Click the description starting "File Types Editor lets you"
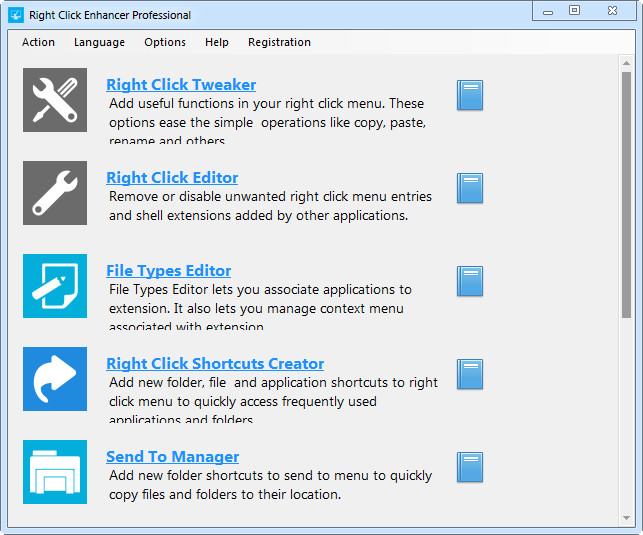Screen dimensions: 643x535 [260, 308]
